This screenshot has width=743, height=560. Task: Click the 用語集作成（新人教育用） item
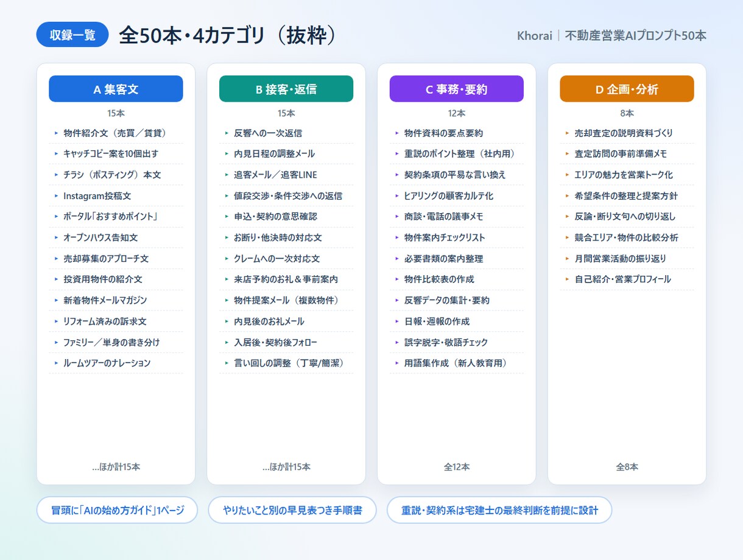[x=457, y=363]
